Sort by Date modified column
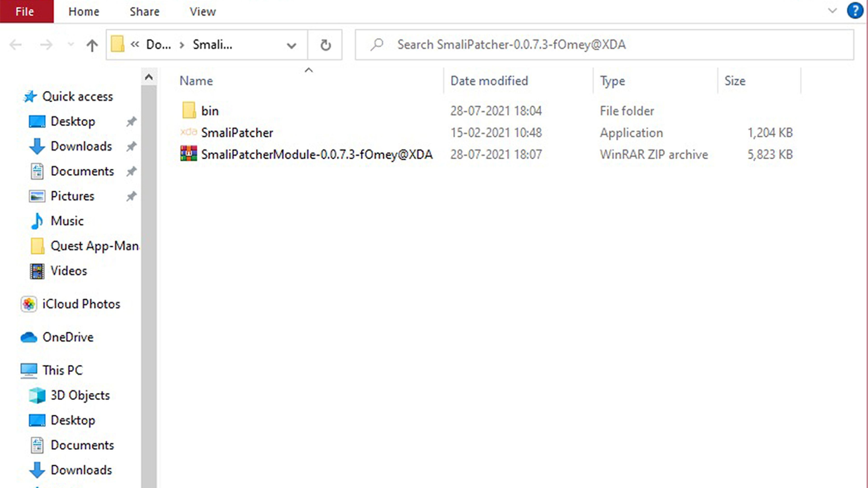 click(x=489, y=81)
